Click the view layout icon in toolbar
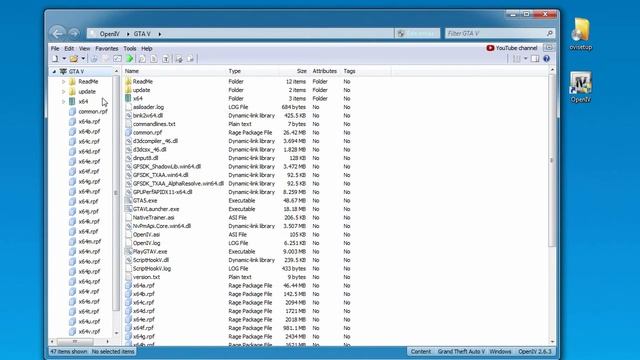The image size is (640, 360). [517, 59]
